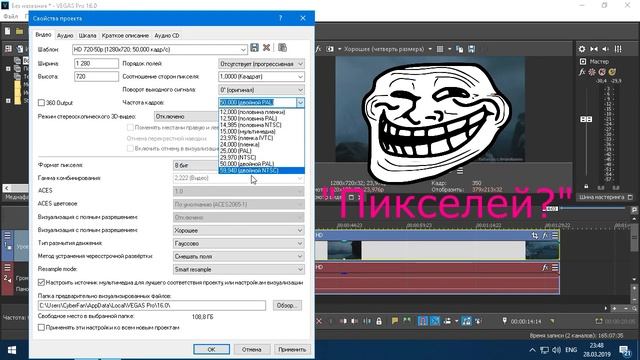Open the Файл menu in VEGAS Pro
The width and height of the screenshot is (640, 360).
[x=11, y=16]
